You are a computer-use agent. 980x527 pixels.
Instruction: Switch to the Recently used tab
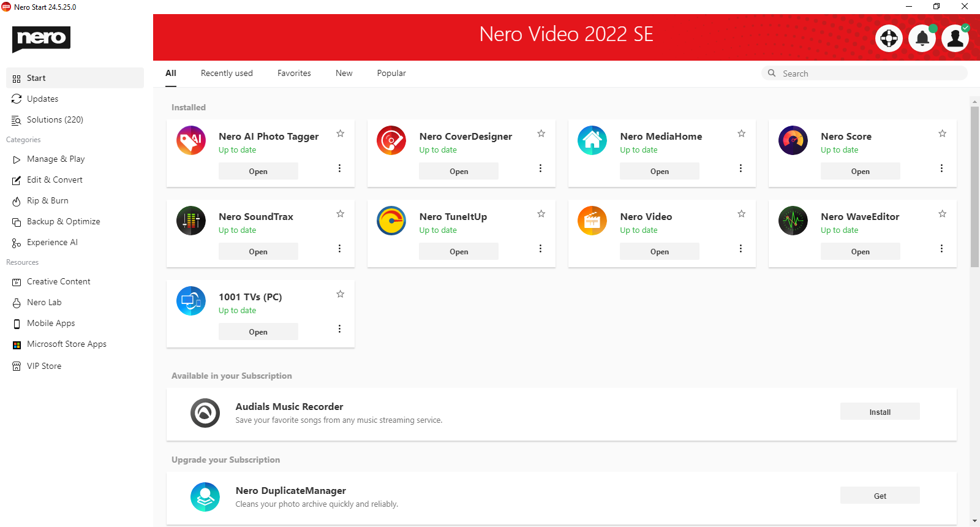pyautogui.click(x=227, y=73)
